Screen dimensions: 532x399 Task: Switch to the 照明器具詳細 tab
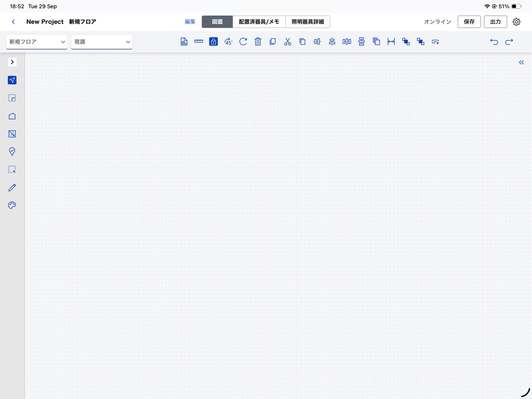[308, 22]
